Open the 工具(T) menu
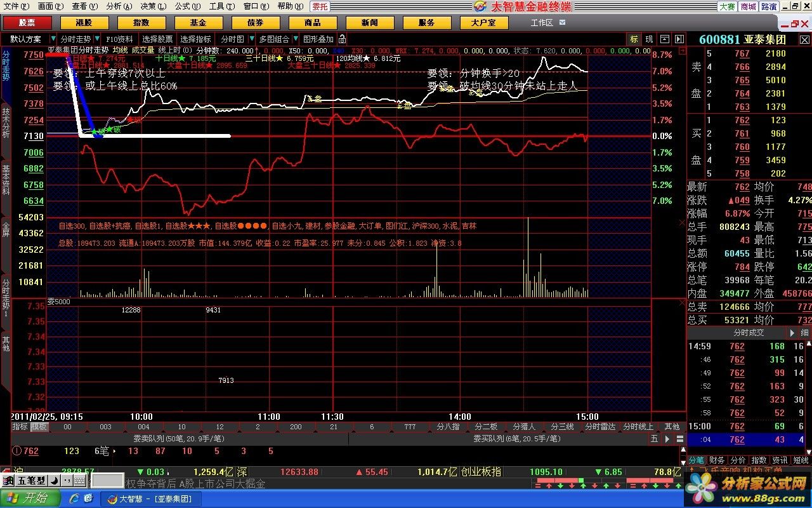The width and height of the screenshot is (812, 508). click(x=221, y=6)
